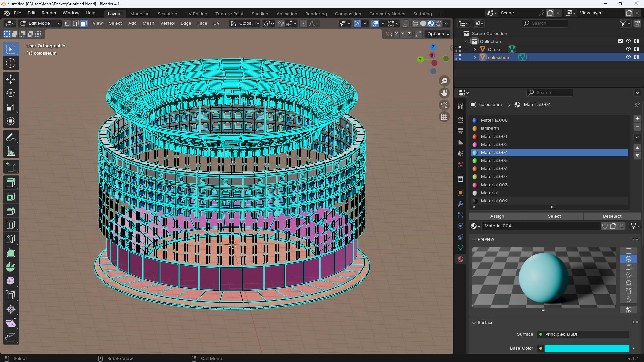Screen dimensions: 644x362
Task: Open material slot specials dropdown
Action: (637, 137)
